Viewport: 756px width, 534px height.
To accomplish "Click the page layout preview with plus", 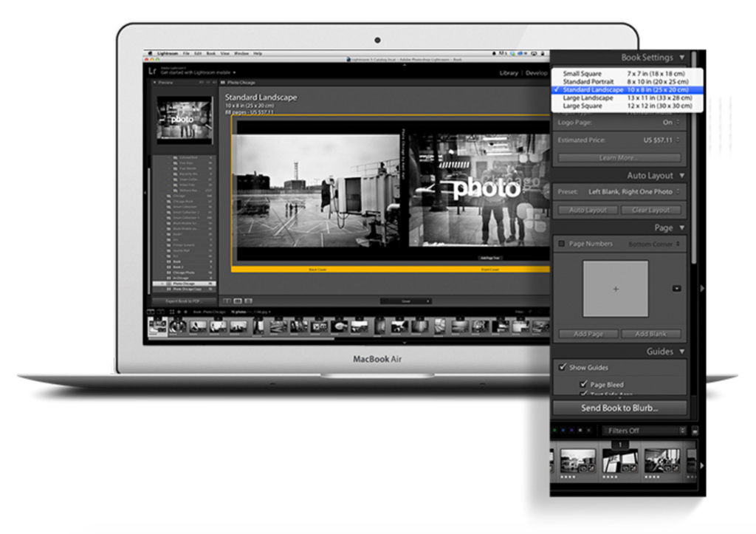I will click(616, 289).
